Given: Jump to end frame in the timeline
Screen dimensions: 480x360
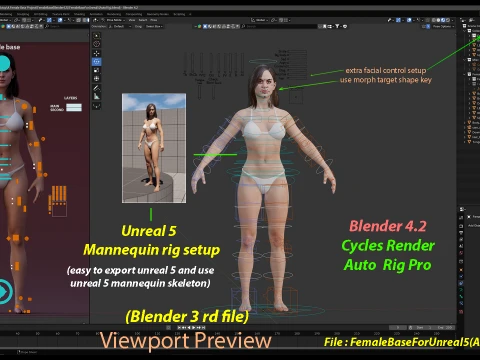Looking at the screenshot, I should coord(203,328).
